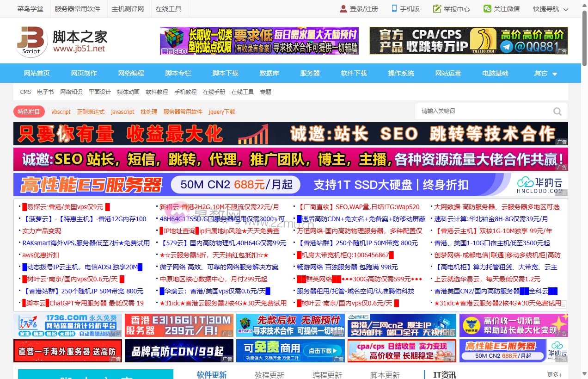Click the user login/register icon

(343, 9)
